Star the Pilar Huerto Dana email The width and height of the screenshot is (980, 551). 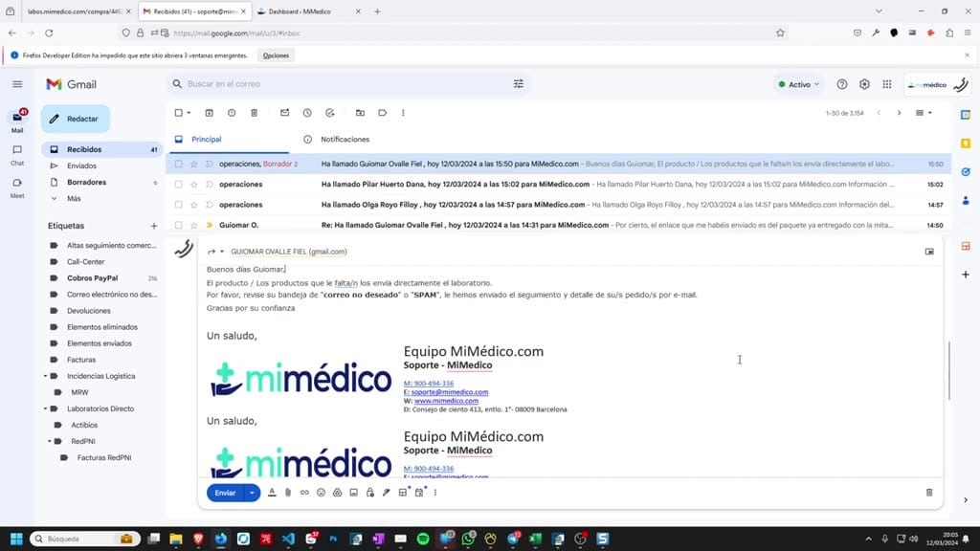click(193, 185)
